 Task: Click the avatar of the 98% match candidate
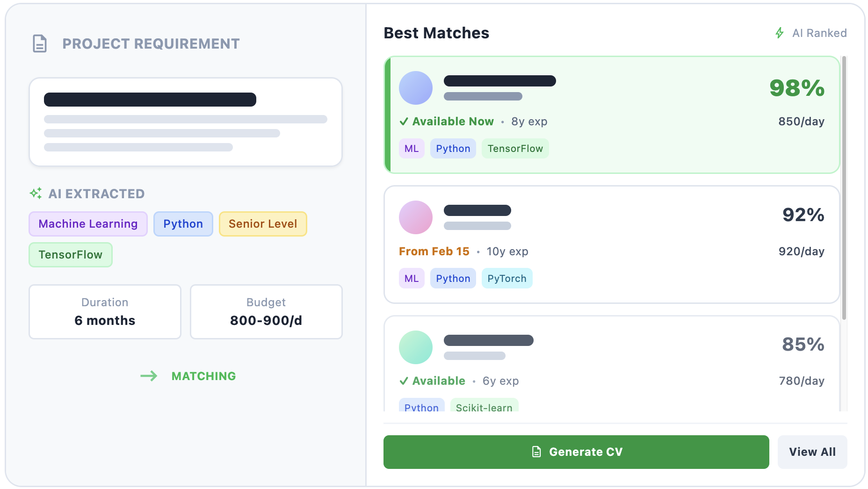(415, 88)
